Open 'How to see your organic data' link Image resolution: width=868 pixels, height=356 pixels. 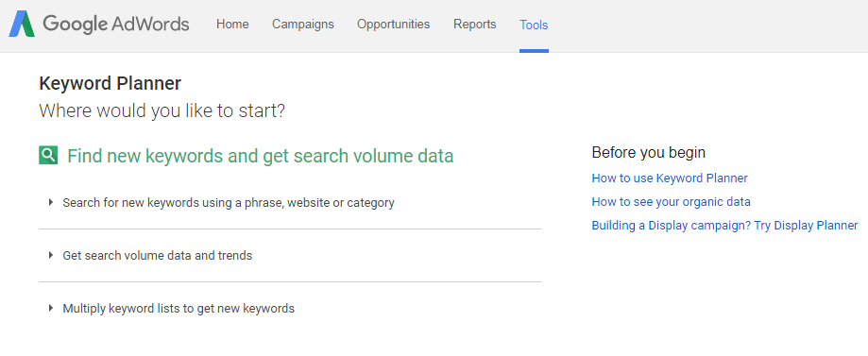[x=671, y=201]
